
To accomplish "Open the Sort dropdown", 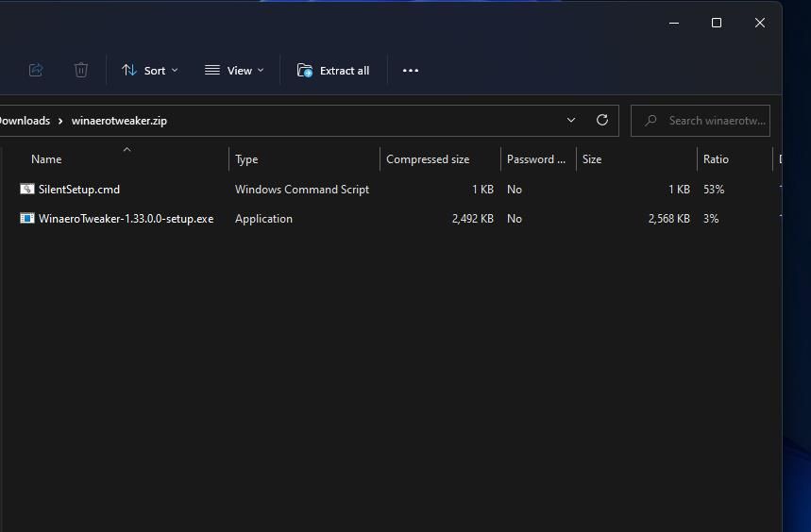I will coord(149,70).
